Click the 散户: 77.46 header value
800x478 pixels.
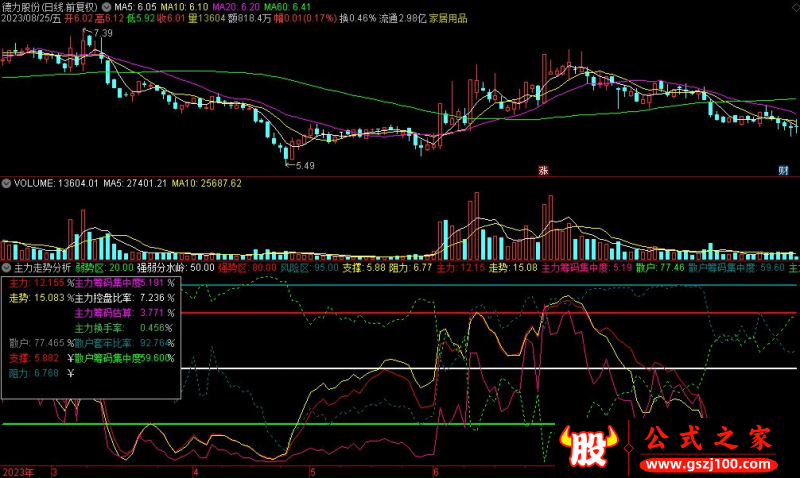tap(661, 268)
